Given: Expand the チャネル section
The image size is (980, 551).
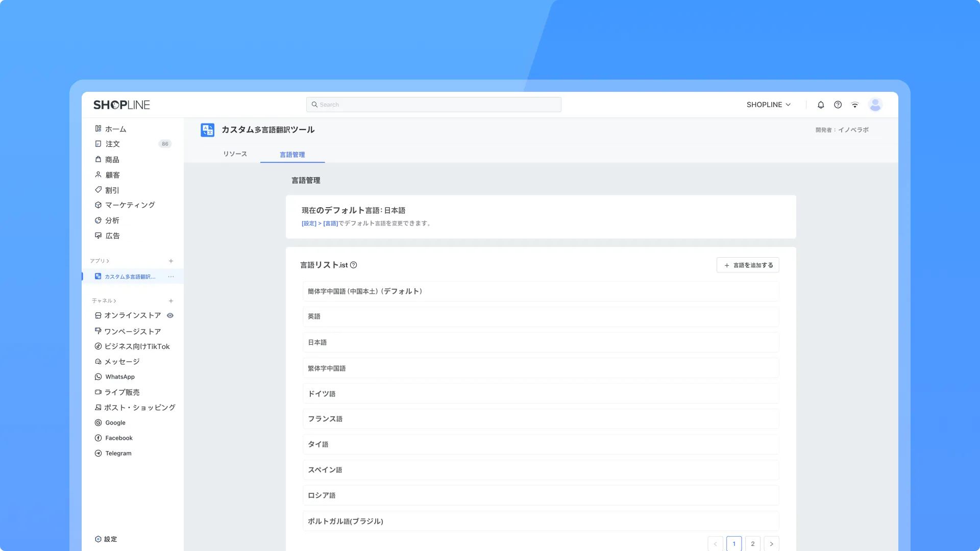Looking at the screenshot, I should tap(104, 301).
